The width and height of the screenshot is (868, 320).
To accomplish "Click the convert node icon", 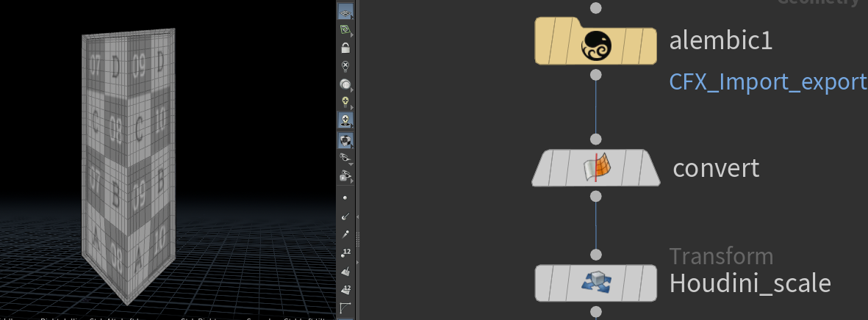I will (596, 169).
